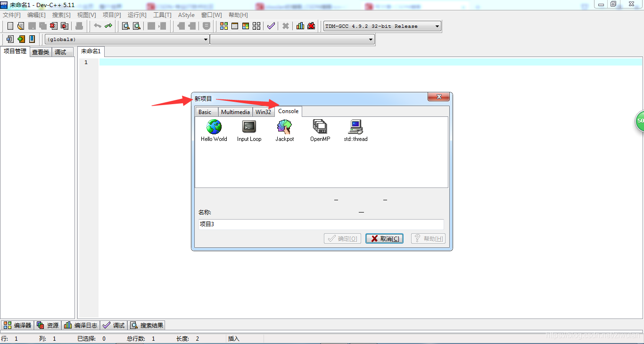Click the Rebuild All icon
The image size is (644, 344).
click(x=256, y=26)
